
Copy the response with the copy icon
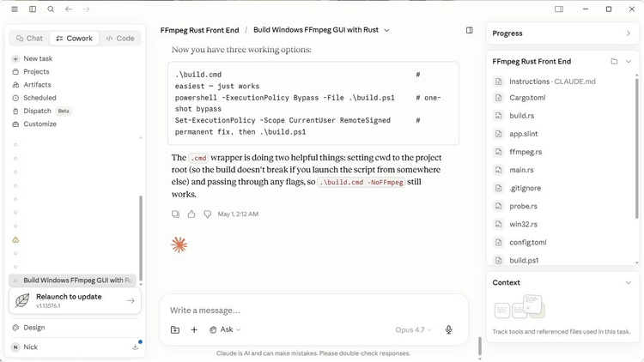click(x=175, y=214)
